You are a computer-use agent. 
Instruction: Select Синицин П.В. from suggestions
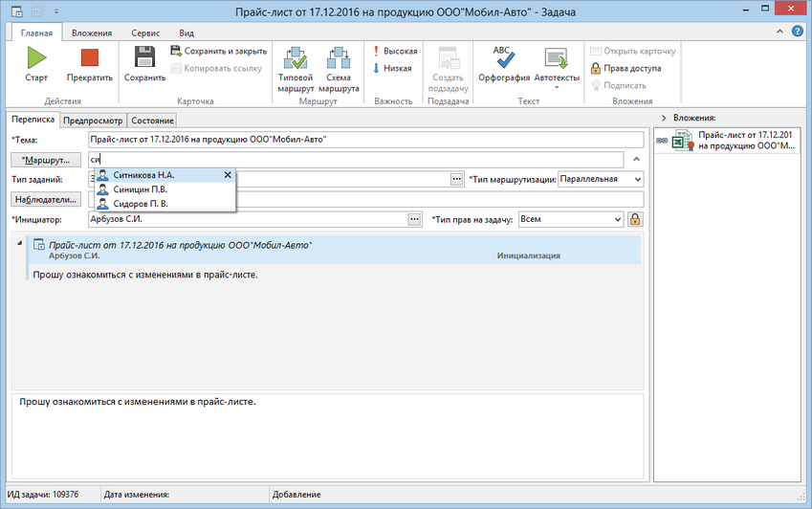pos(140,189)
